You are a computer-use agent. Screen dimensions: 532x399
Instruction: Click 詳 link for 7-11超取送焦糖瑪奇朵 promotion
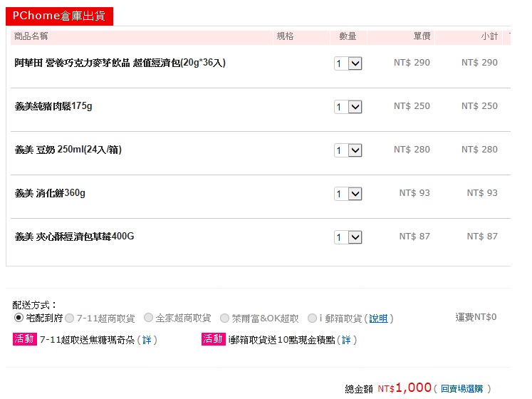coord(147,341)
